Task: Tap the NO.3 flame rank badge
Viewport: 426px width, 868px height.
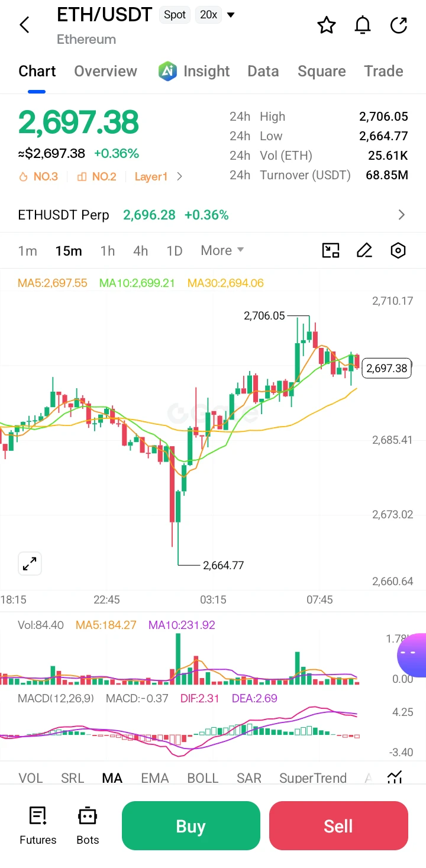Action: 38,176
